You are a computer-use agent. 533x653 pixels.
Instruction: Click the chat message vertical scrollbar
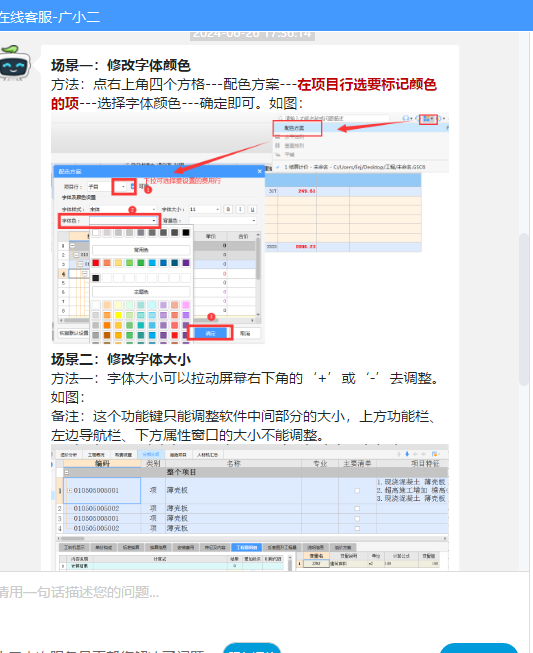(524, 309)
